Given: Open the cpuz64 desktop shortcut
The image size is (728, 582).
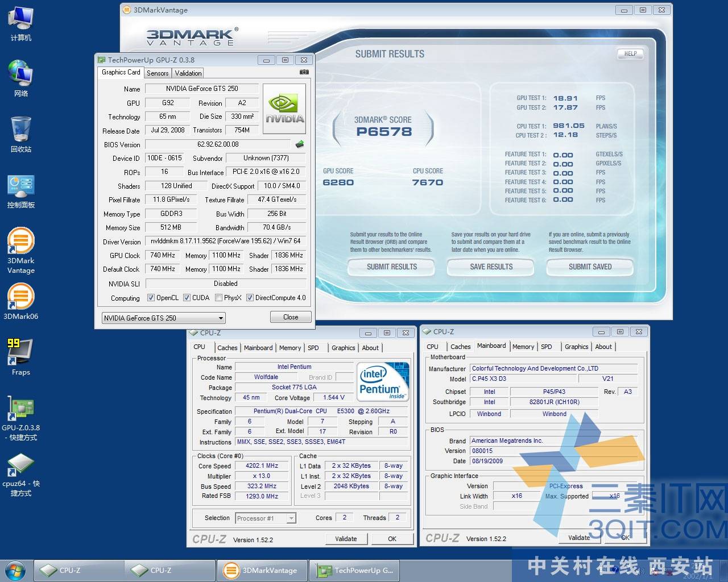Looking at the screenshot, I should click(x=20, y=474).
